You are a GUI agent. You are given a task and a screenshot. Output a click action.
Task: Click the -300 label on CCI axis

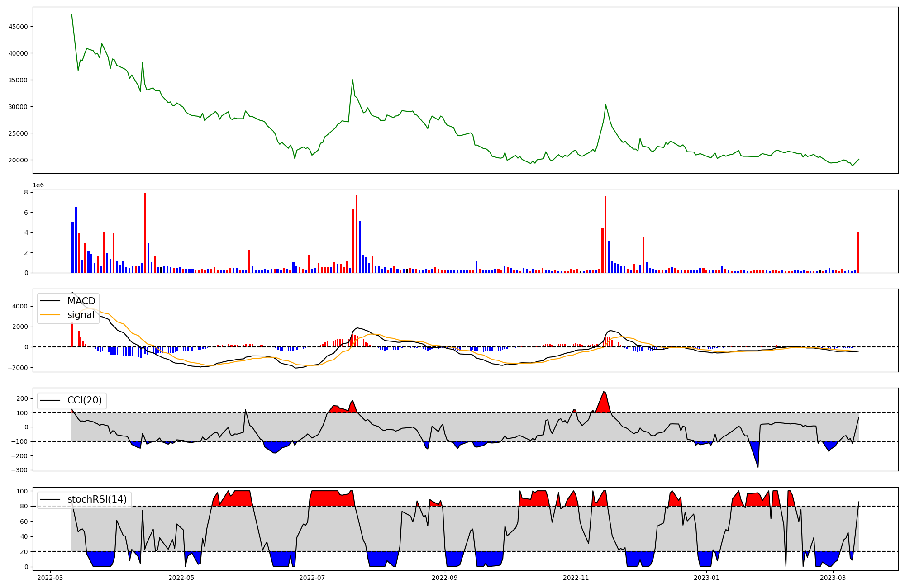pyautogui.click(x=19, y=470)
